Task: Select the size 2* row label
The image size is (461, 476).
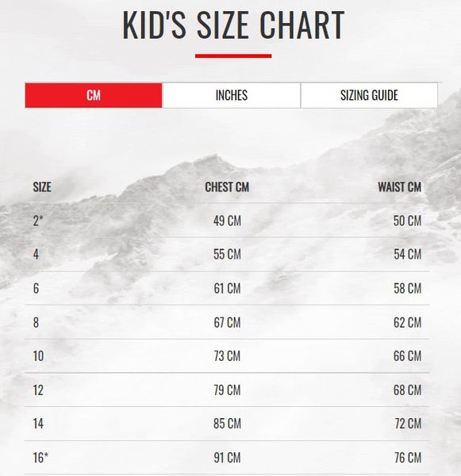Action: [38, 221]
